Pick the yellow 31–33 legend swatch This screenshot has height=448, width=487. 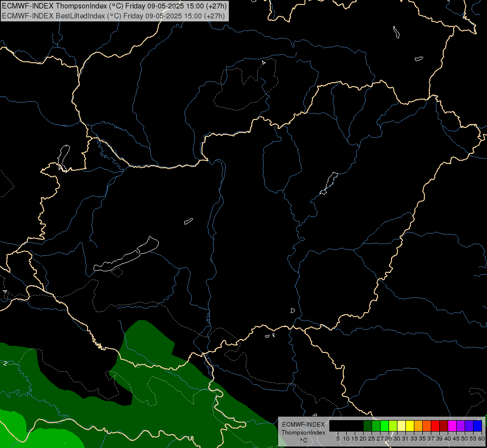pyautogui.click(x=410, y=426)
